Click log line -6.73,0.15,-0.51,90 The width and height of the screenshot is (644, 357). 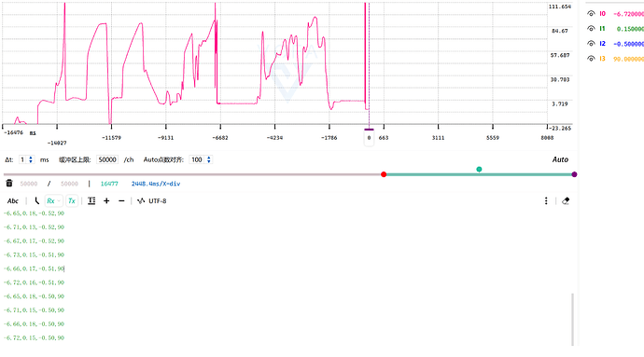[35, 254]
